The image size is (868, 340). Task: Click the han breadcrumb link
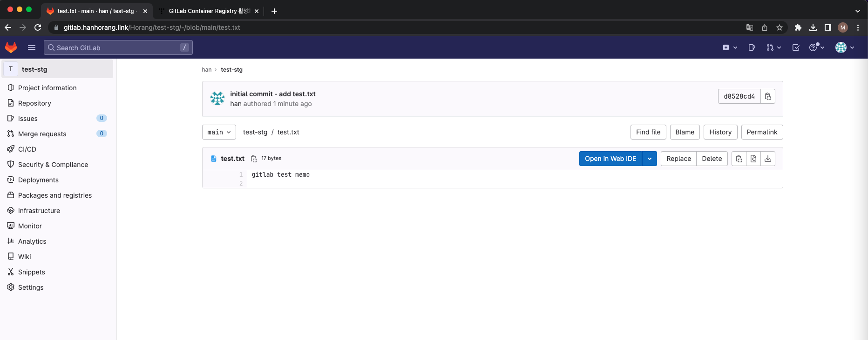coord(206,70)
